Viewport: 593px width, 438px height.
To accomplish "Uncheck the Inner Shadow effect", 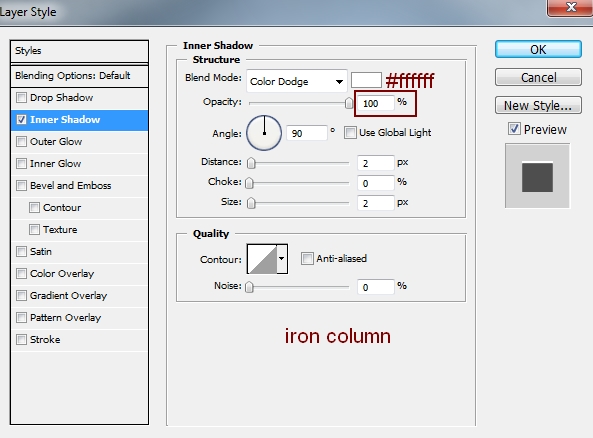I will point(22,120).
